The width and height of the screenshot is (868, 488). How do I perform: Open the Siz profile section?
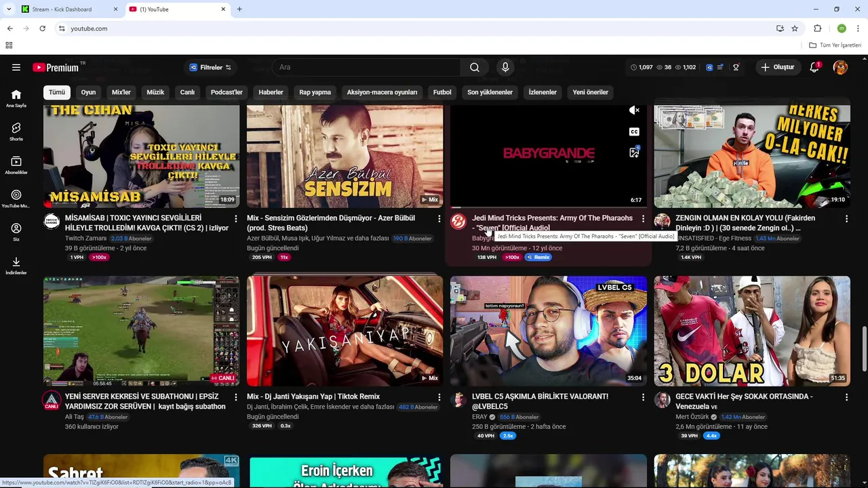tap(16, 232)
